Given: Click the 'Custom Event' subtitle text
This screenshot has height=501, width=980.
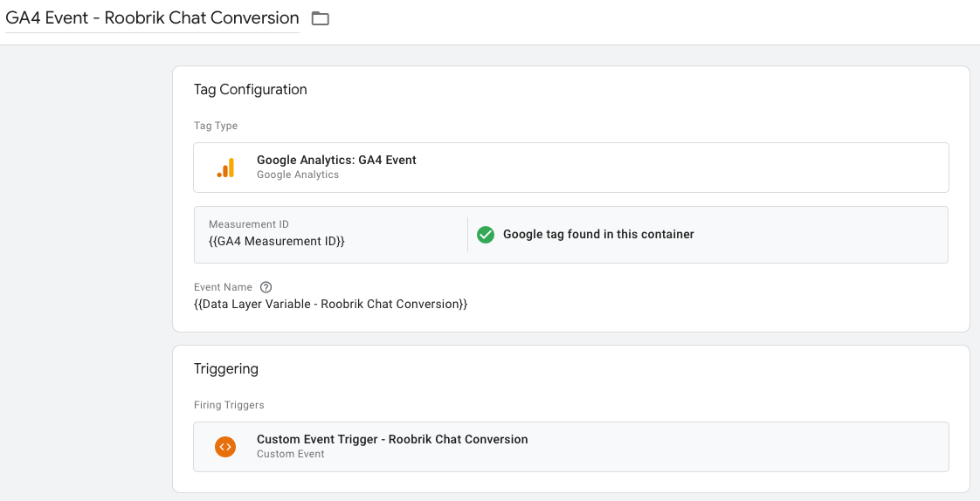Looking at the screenshot, I should click(291, 454).
